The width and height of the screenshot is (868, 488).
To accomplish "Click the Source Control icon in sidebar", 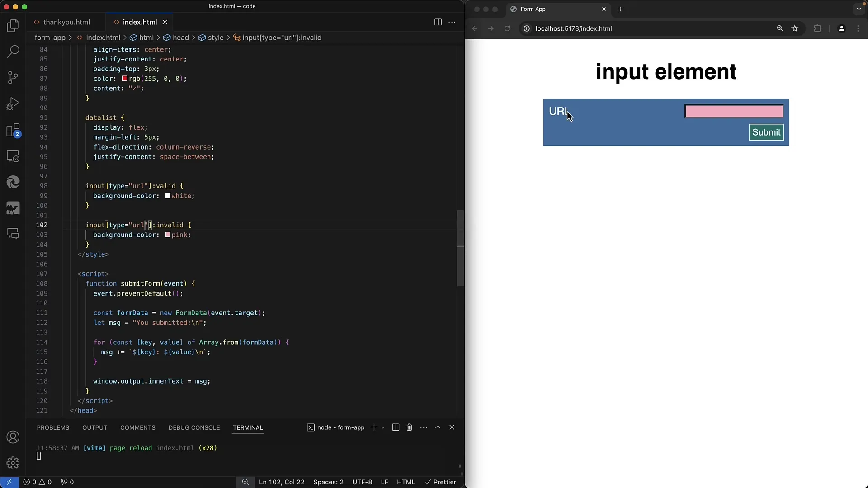I will (13, 77).
